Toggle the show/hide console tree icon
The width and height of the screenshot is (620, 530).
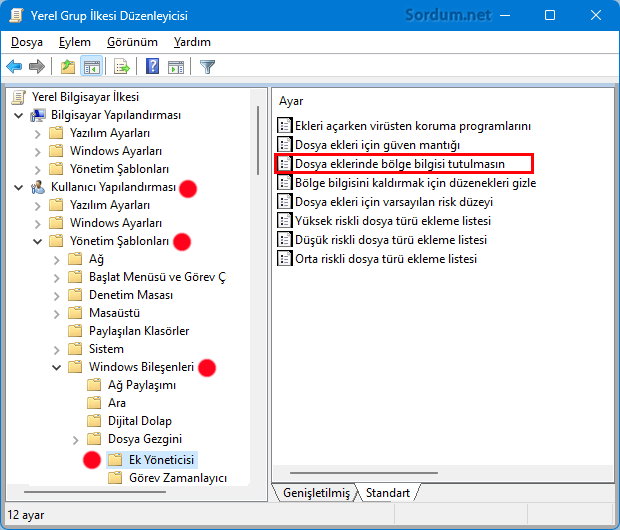(92, 66)
